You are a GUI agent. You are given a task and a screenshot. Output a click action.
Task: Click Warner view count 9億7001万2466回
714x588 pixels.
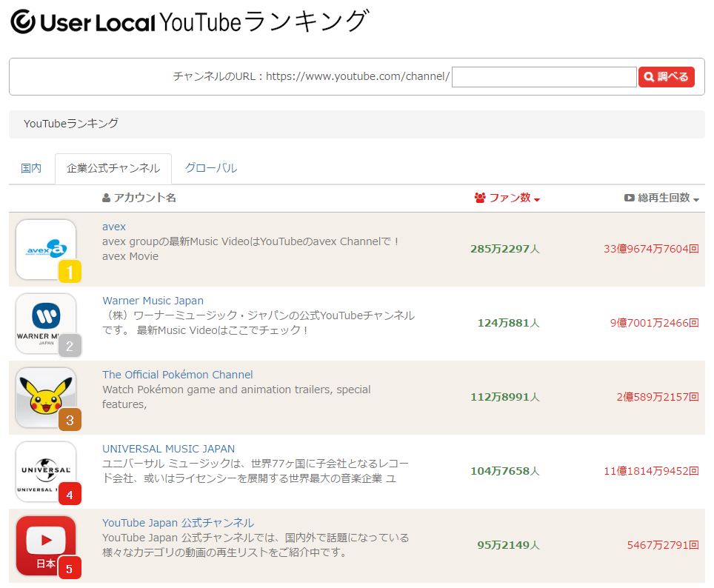(654, 323)
